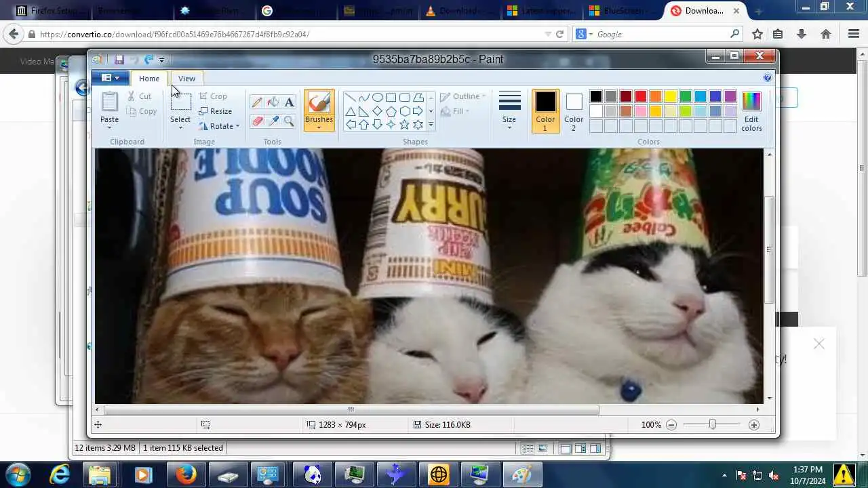Click the Brushes tool icon

pos(319,102)
